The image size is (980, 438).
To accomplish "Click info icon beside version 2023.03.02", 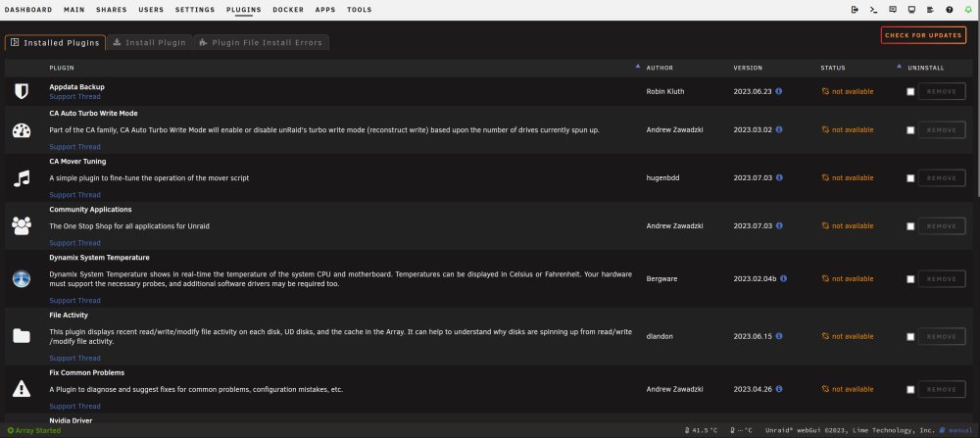I will pos(779,129).
